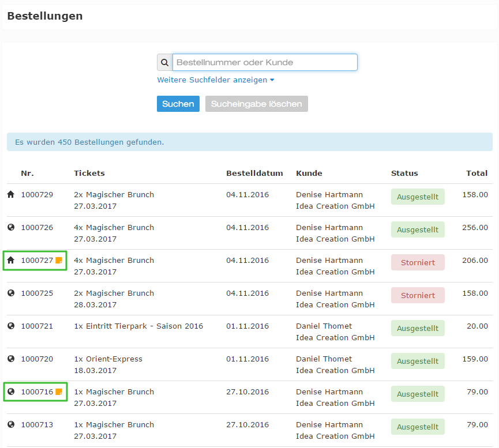Click the Kunde column header
Screen dimensions: 499x448
pyautogui.click(x=309, y=173)
